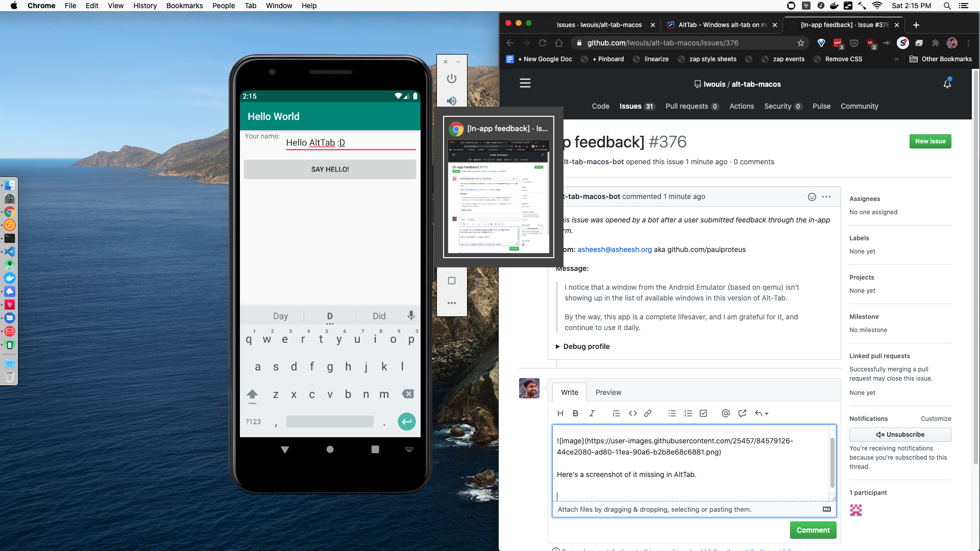Screen dimensions: 980x551
Task: Open the lwouis repository owner link
Action: tap(714, 84)
